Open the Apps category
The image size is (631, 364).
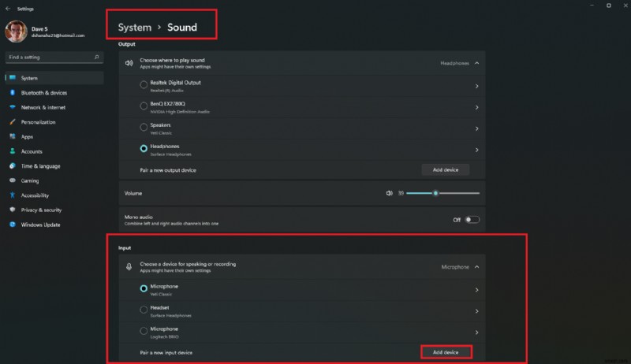pos(54,136)
